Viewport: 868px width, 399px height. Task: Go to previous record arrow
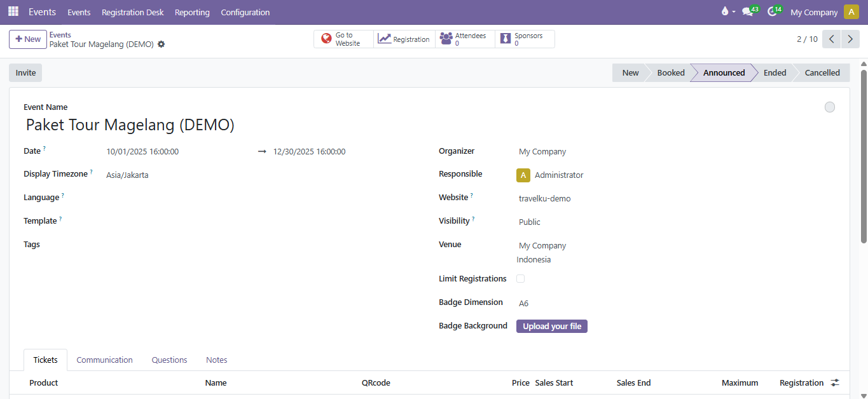pos(831,39)
